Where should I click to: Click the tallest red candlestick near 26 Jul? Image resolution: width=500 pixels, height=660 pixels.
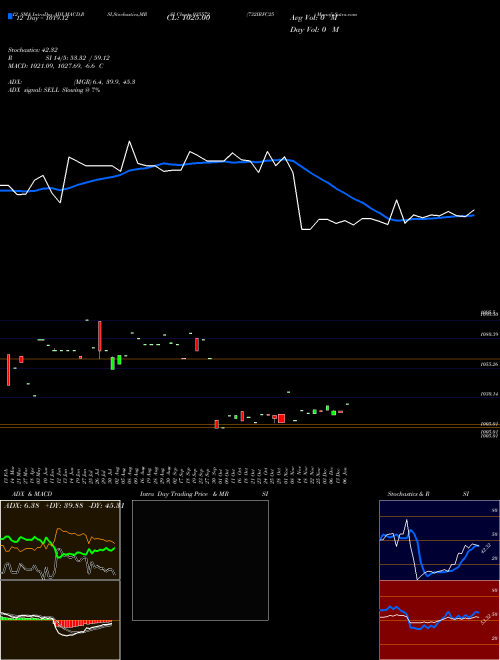coord(100,336)
